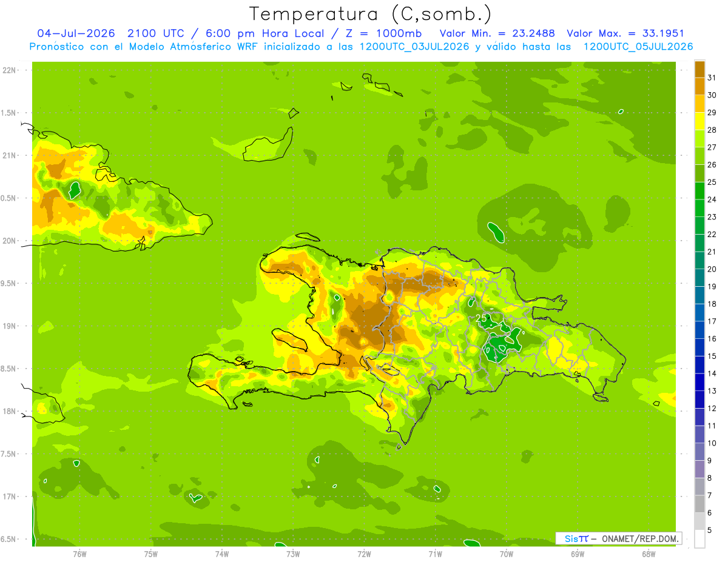The width and height of the screenshot is (728, 562).
Task: Click the '1200UTC_03JUL2026' initialization timestamp
Action: coord(414,47)
